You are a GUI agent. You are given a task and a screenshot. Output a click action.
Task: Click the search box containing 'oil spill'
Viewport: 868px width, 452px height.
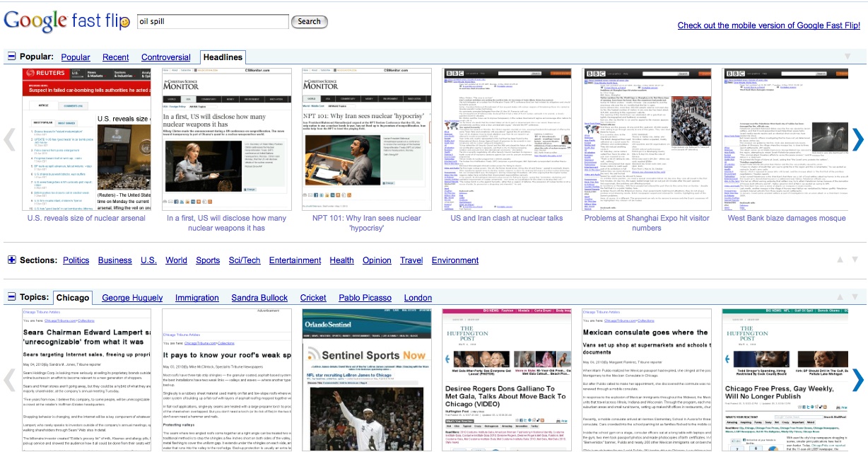[x=213, y=22]
